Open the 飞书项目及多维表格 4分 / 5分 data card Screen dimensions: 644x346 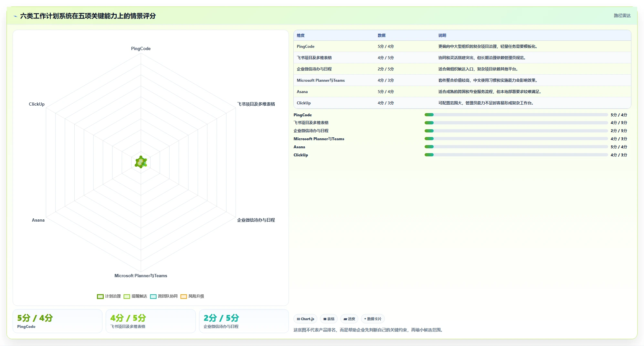[x=151, y=321]
